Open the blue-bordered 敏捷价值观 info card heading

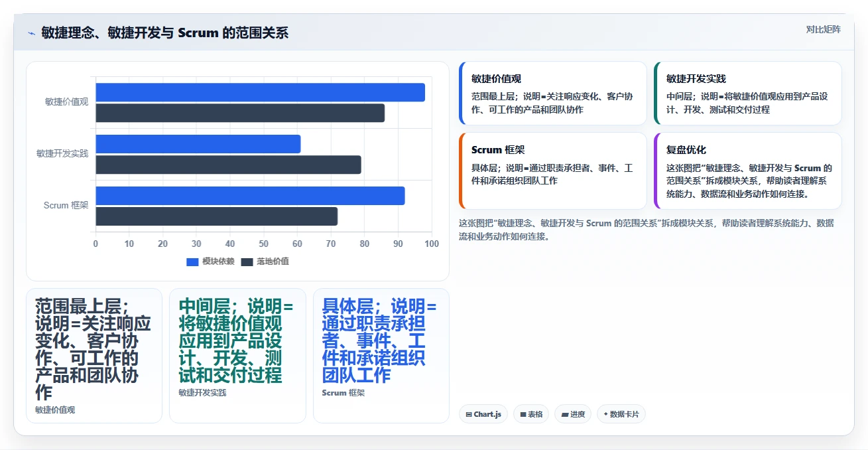pyautogui.click(x=496, y=78)
